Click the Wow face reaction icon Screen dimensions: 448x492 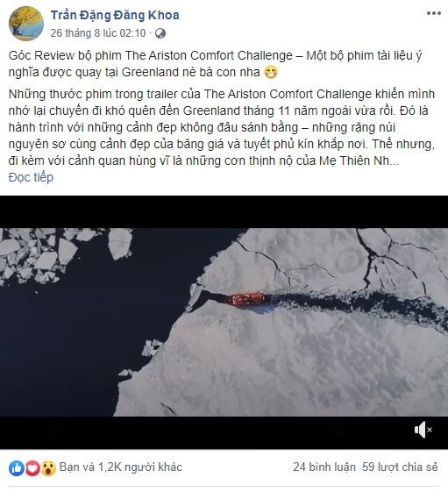click(x=48, y=468)
